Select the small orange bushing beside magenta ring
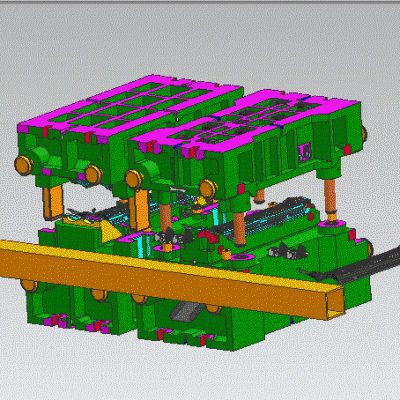 click(x=227, y=255)
